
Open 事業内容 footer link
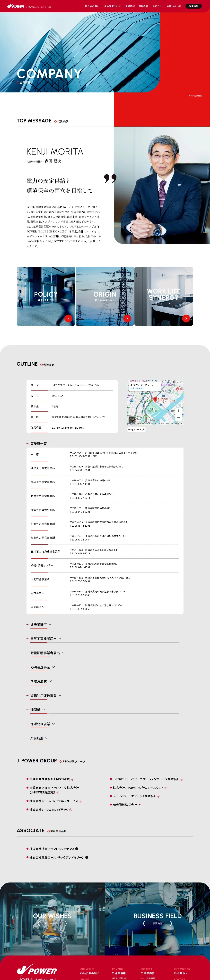click(148, 973)
